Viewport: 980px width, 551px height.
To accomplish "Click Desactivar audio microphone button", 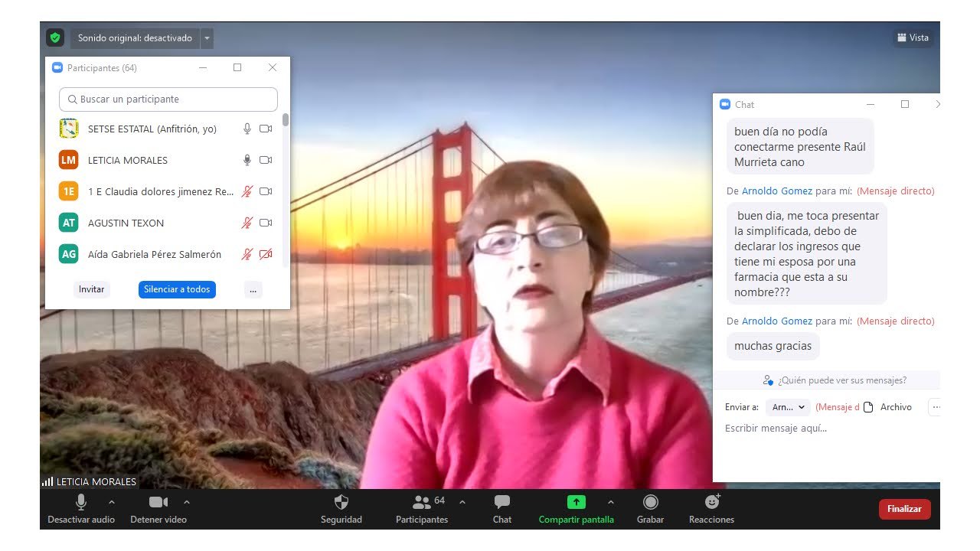I will (x=81, y=510).
